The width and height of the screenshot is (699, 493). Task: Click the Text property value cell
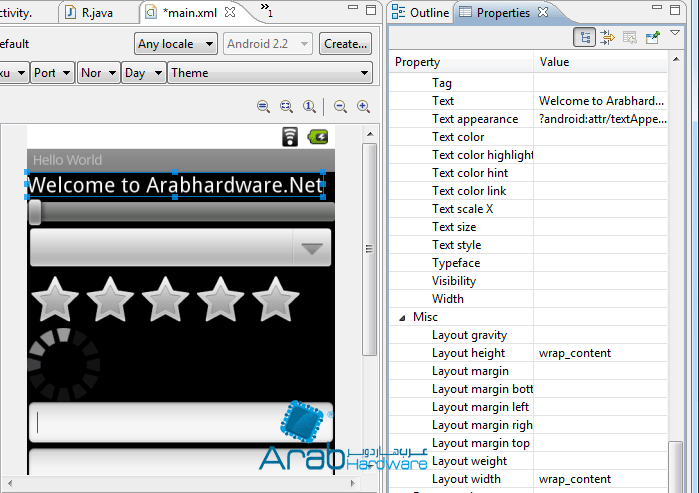pos(600,101)
